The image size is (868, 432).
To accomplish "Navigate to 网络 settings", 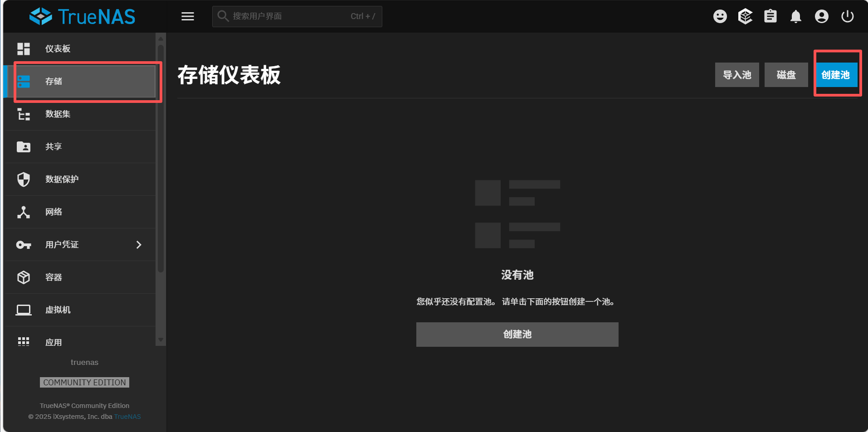I will click(54, 212).
